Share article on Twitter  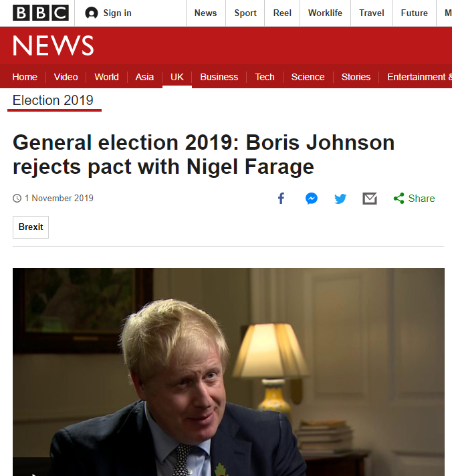340,199
